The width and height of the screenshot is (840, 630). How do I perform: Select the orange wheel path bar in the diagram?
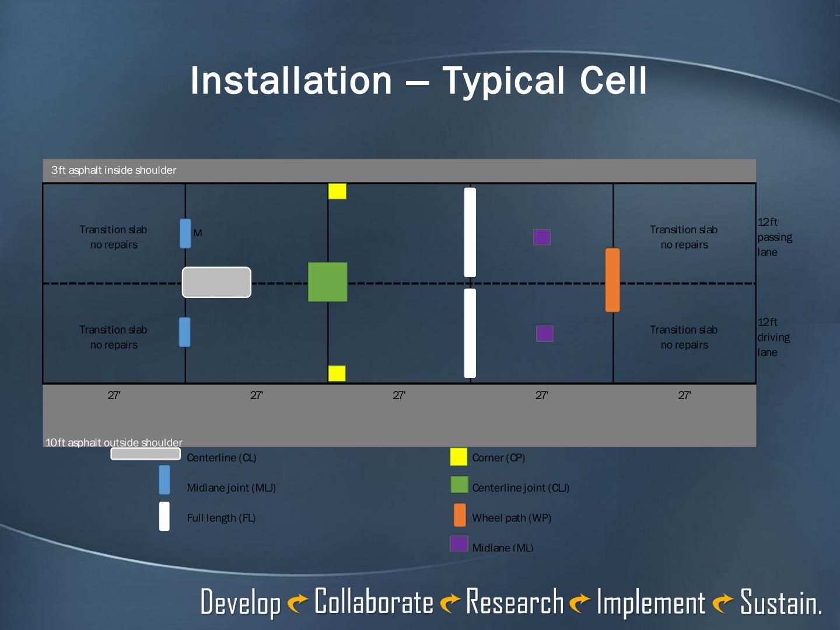612,280
